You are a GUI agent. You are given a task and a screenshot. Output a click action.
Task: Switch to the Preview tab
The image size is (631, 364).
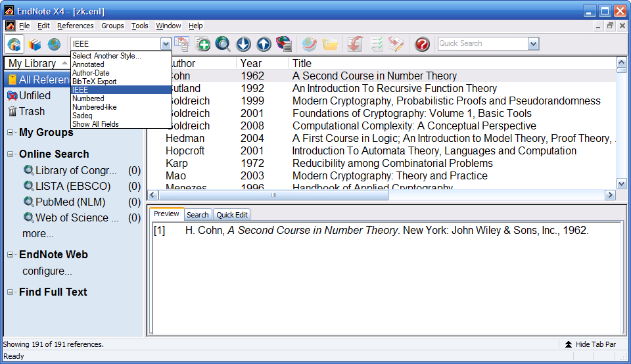[x=166, y=214]
